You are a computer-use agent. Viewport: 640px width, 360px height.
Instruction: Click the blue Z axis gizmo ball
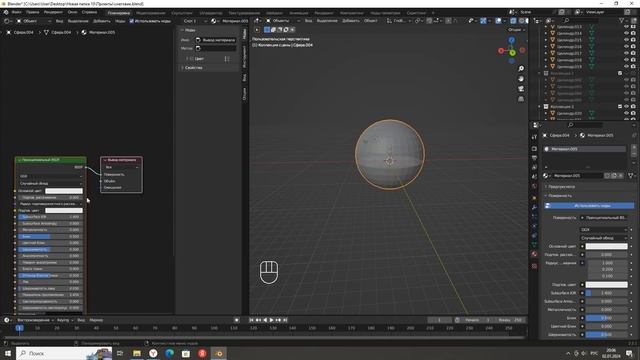click(x=511, y=40)
